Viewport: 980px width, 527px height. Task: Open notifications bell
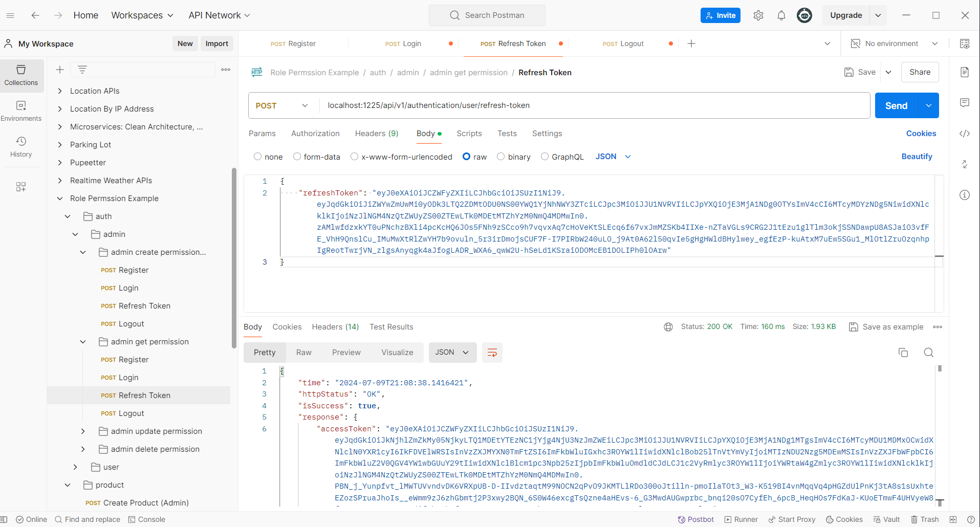(x=781, y=15)
